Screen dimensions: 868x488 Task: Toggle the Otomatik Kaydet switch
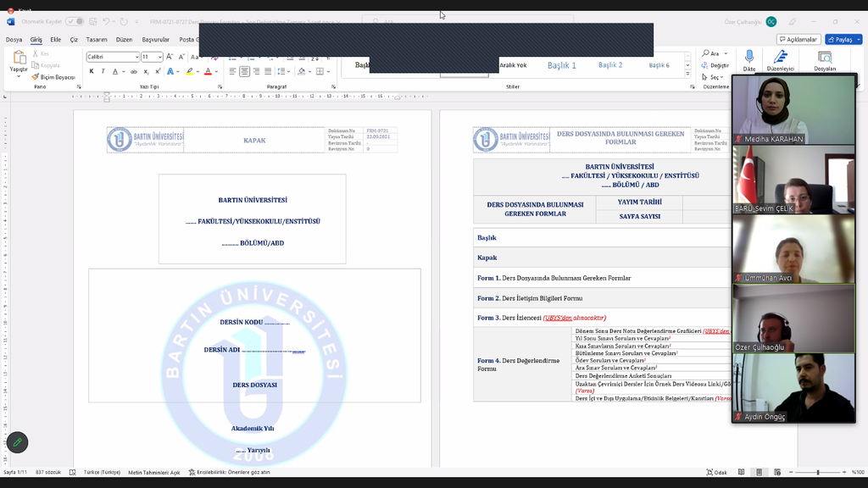click(x=75, y=22)
